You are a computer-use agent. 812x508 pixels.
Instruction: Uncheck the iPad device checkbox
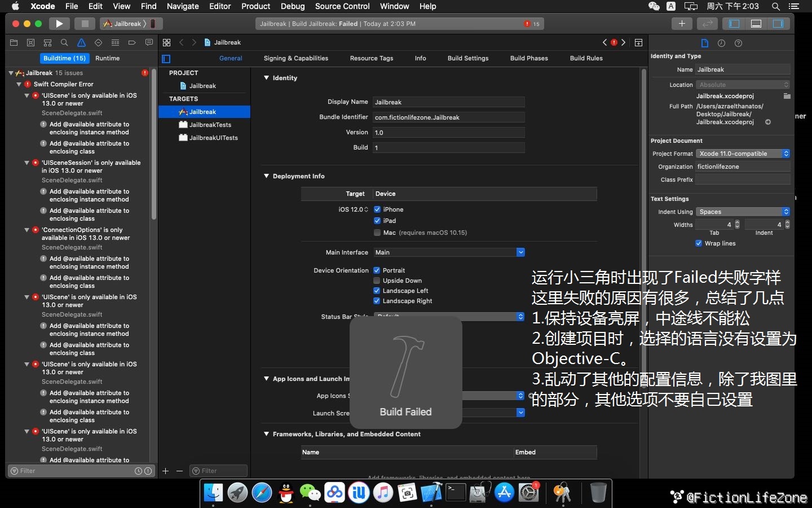point(377,221)
